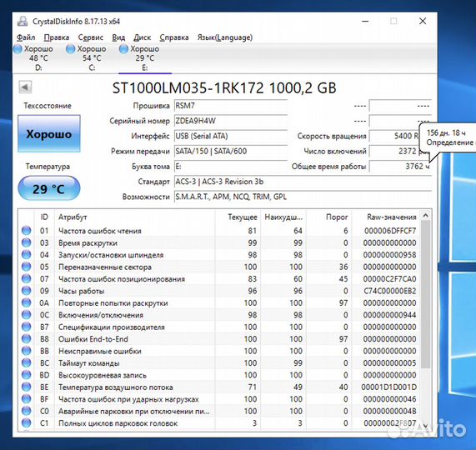The image size is (476, 450).
Task: Click the attribute list scroll up arrow
Action: tap(426, 215)
